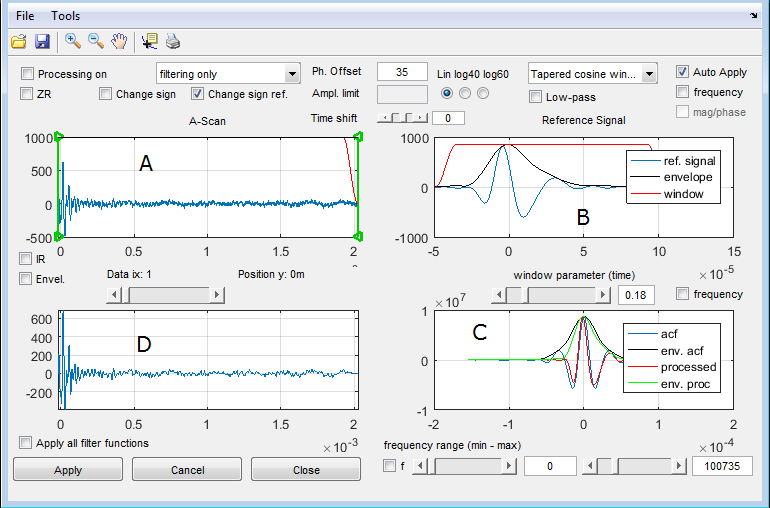770x508 pixels.
Task: Click the Print icon in the toolbar
Action: click(173, 42)
